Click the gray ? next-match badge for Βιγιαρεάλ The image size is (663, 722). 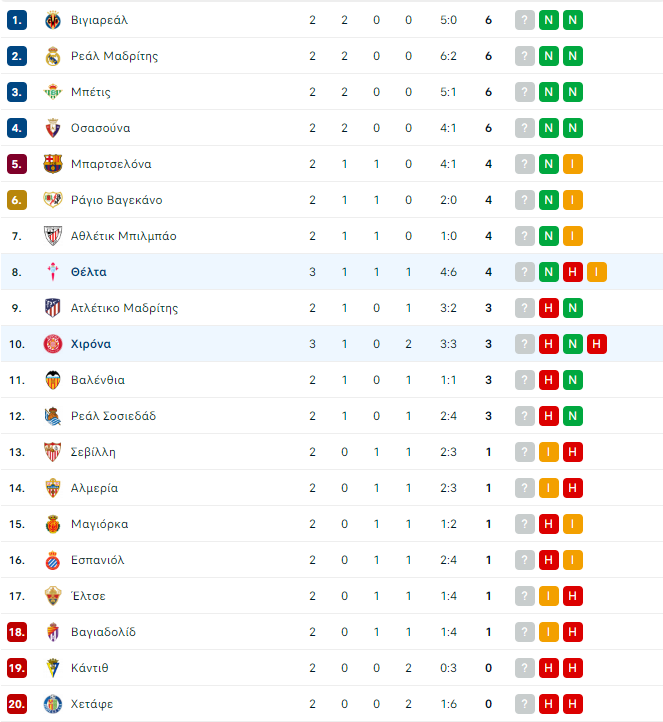(x=525, y=20)
